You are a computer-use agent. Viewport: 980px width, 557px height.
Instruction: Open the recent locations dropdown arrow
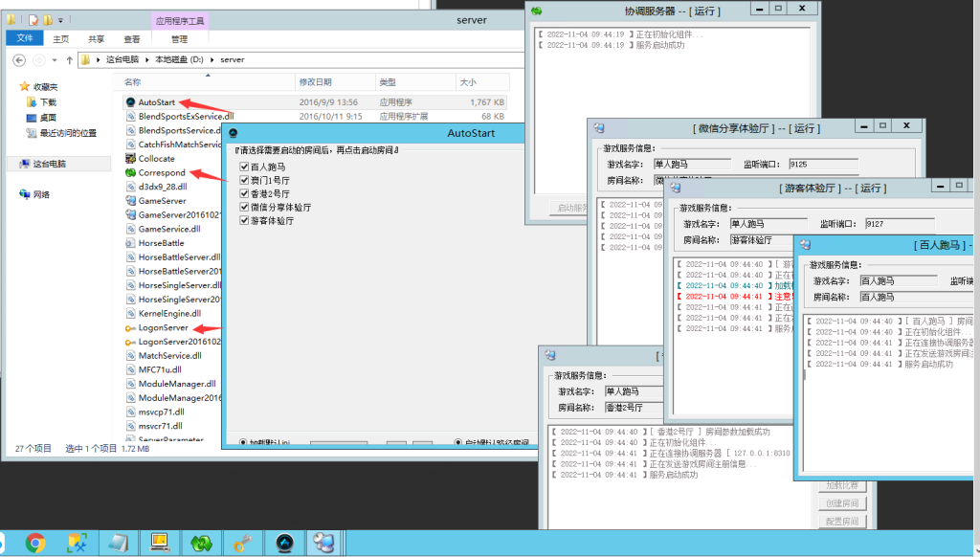tap(54, 59)
